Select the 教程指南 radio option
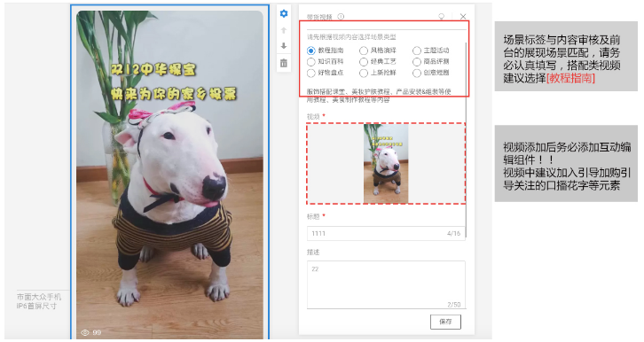This screenshot has height=342, width=644. 310,51
